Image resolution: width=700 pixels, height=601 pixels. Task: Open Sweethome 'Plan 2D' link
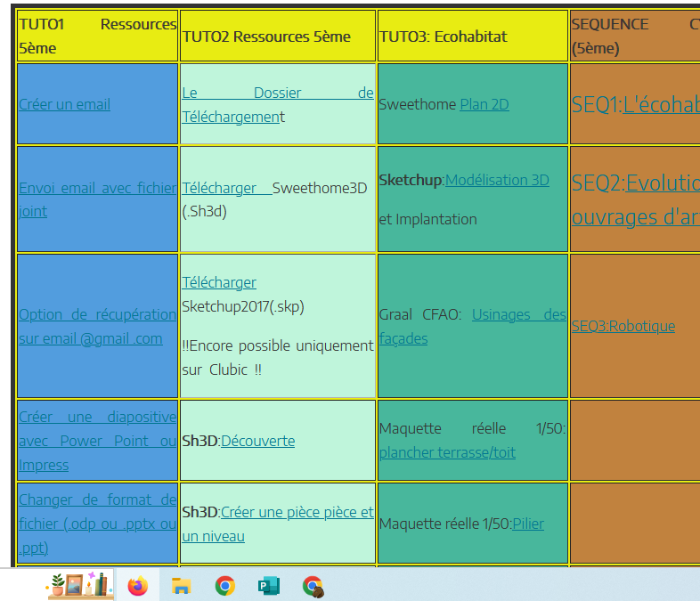[x=484, y=104]
